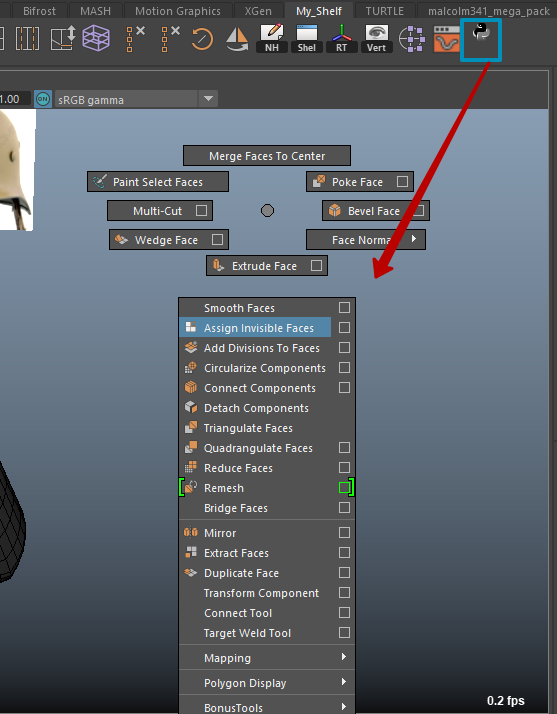The width and height of the screenshot is (557, 714).
Task: Open Add Divisions To Faces option box
Action: click(344, 347)
